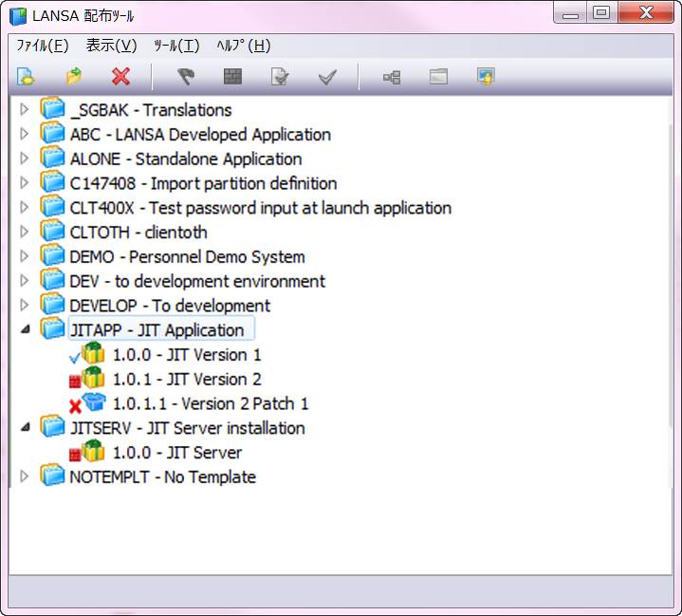Click the C147408 folder icon
682x616 pixels.
52,182
